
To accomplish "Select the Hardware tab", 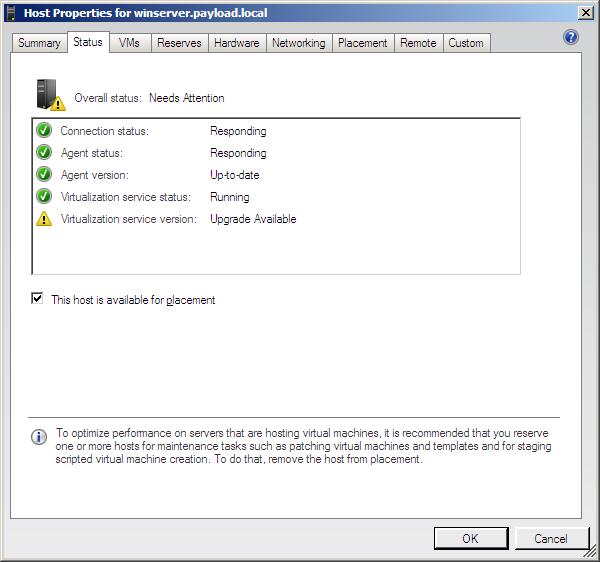I will point(237,43).
